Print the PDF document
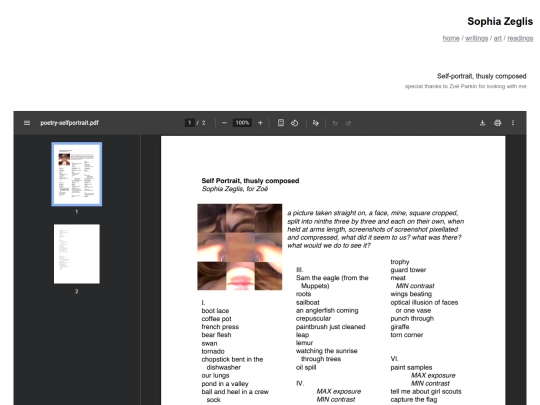 tap(498, 123)
